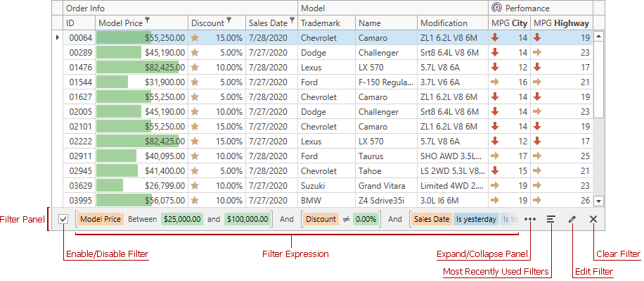This screenshot has width=644, height=281.
Task: Click the Trademark column header
Action: pos(326,23)
